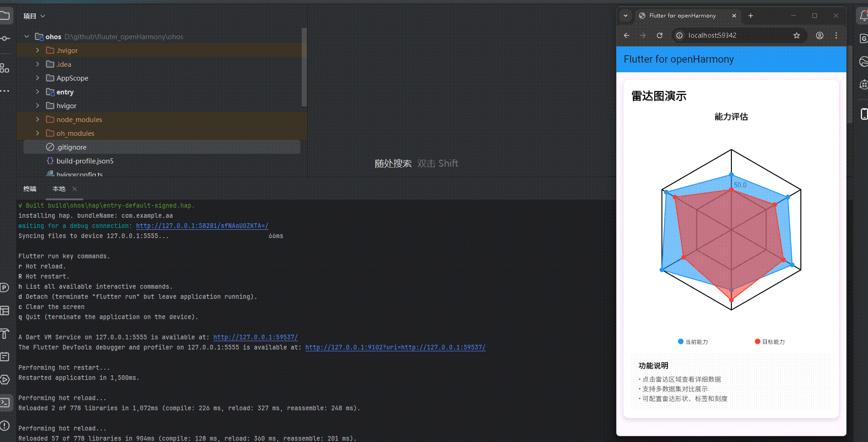Open the browser three-dot menu
The image size is (868, 442).
(836, 35)
